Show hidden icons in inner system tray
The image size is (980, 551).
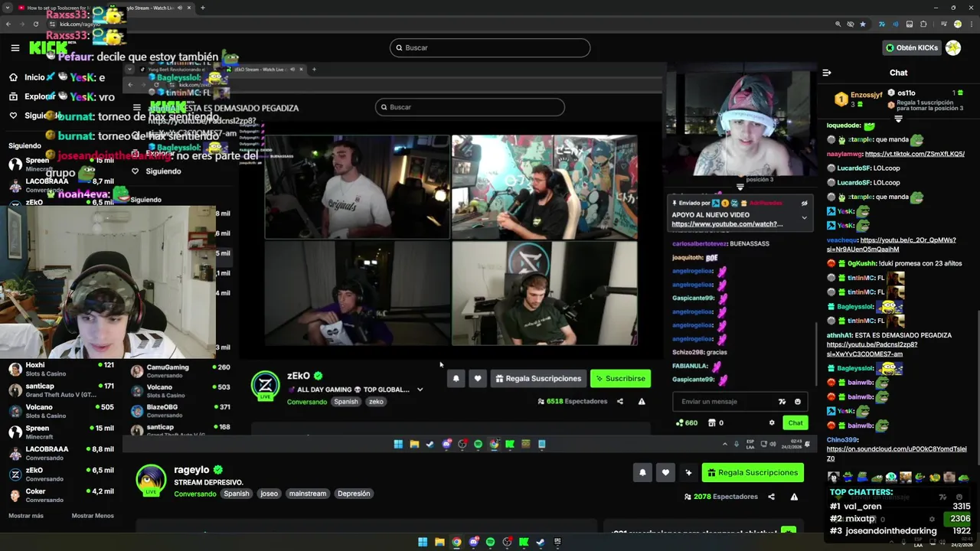click(725, 444)
